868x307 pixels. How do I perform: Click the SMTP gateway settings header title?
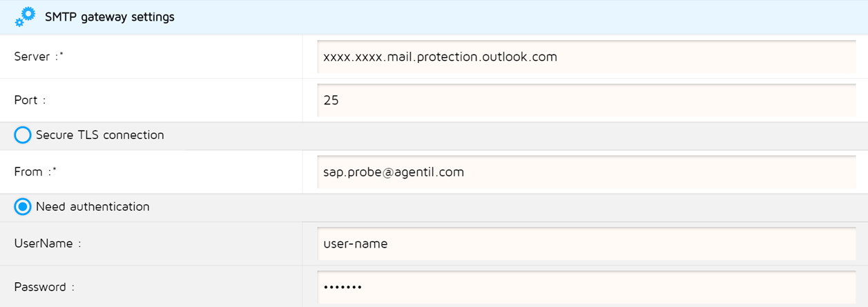click(x=109, y=17)
